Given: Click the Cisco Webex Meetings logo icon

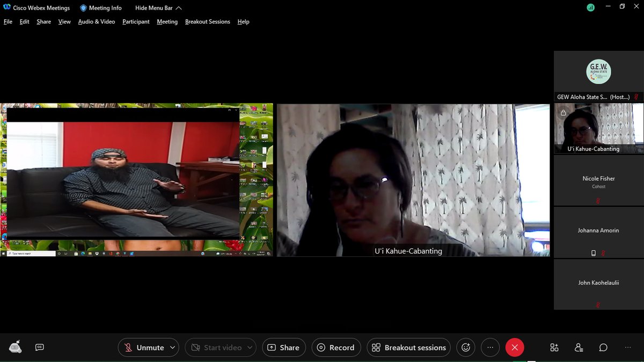Looking at the screenshot, I should 6,8.
